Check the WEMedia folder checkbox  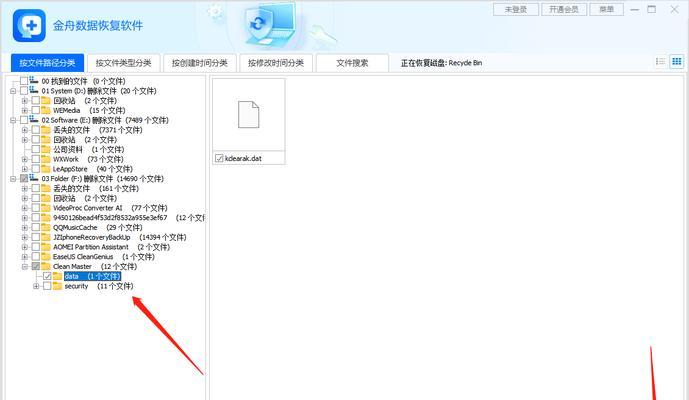coord(36,110)
